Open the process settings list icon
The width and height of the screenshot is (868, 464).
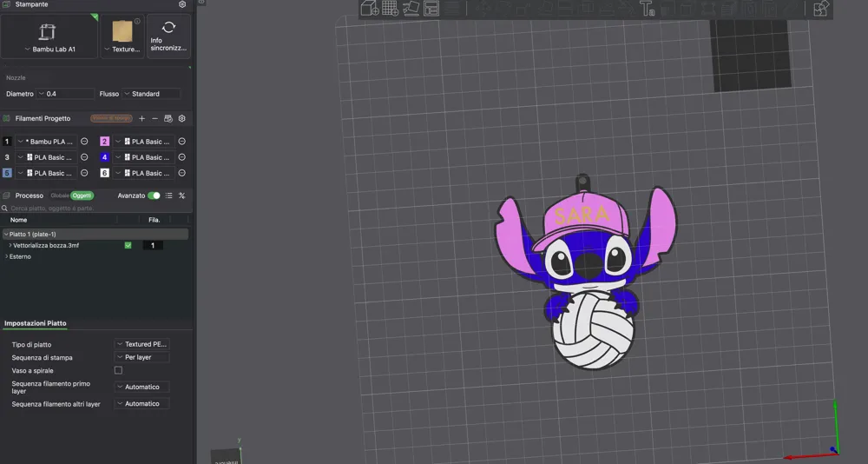tap(169, 196)
